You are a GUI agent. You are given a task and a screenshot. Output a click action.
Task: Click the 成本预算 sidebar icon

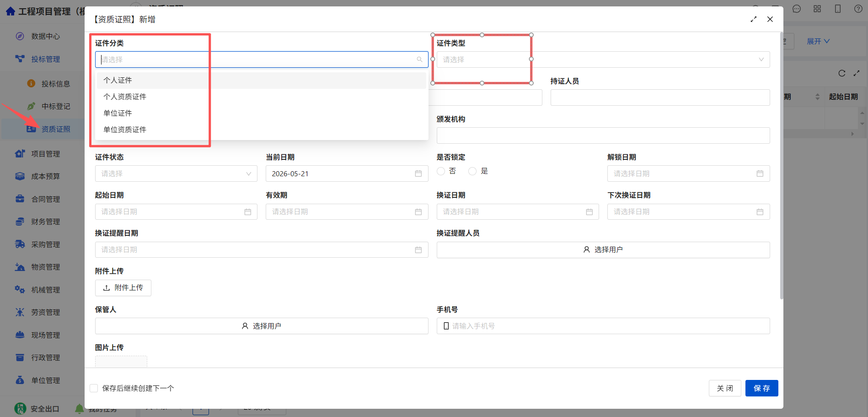(x=20, y=176)
